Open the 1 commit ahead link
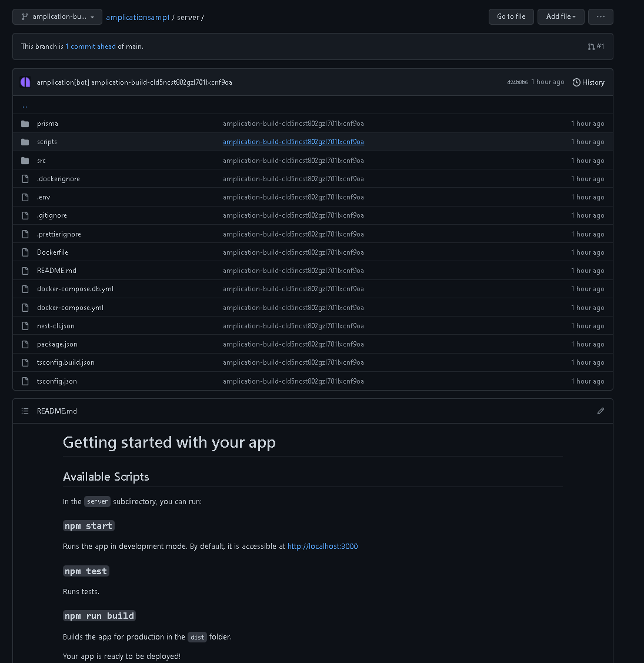Image resolution: width=644 pixels, height=663 pixels. point(91,46)
